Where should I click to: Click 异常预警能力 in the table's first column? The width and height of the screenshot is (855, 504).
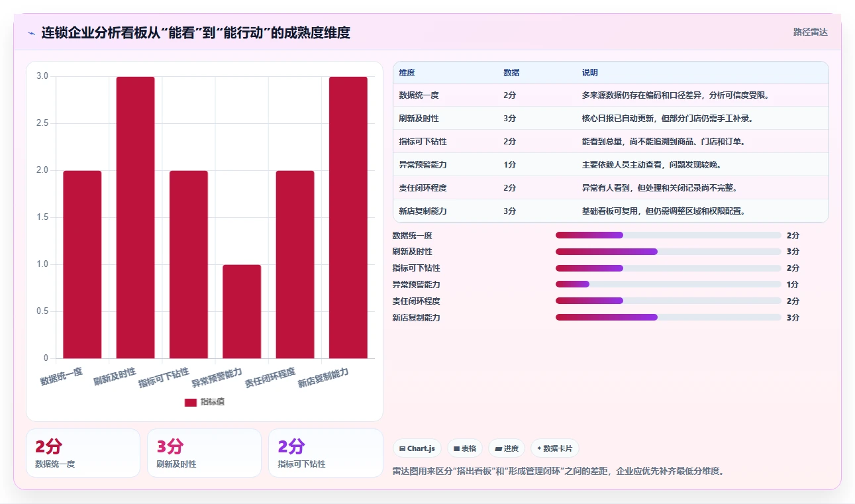(423, 165)
